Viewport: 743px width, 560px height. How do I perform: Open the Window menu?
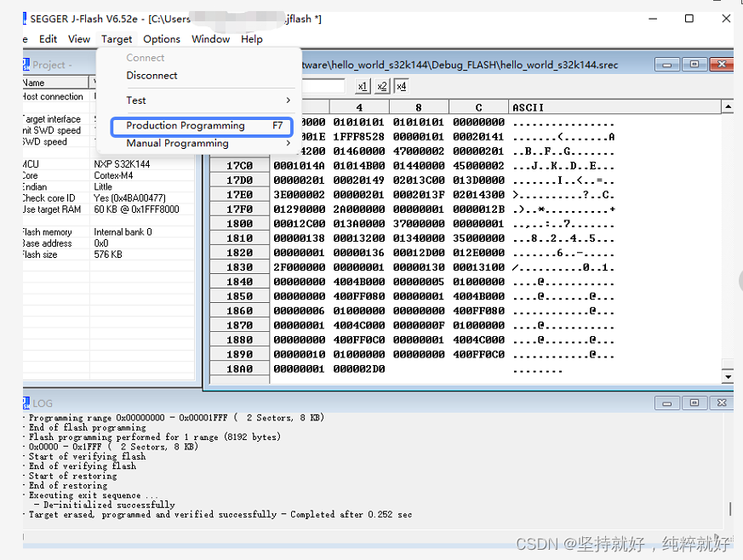[210, 39]
